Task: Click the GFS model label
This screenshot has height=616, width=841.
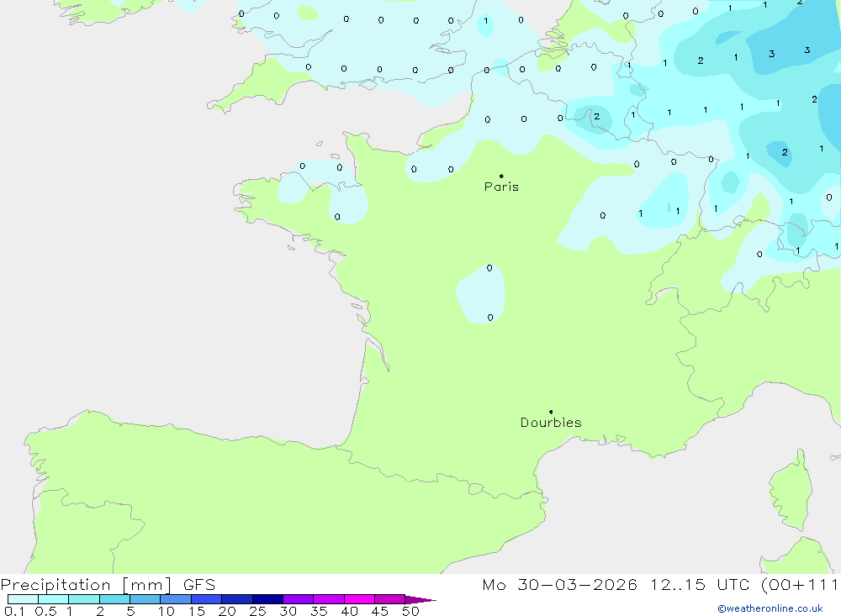Action: coord(199,585)
